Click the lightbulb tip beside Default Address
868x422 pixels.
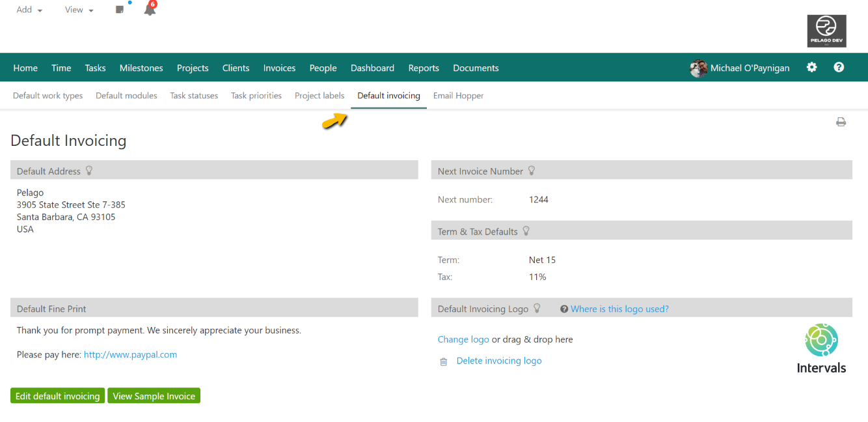pyautogui.click(x=89, y=171)
